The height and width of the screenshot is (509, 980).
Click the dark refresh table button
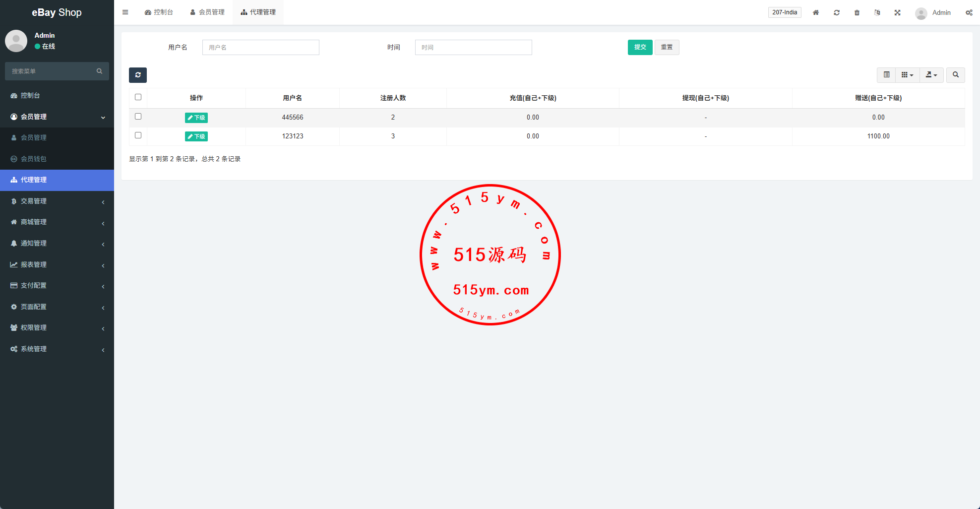[138, 75]
